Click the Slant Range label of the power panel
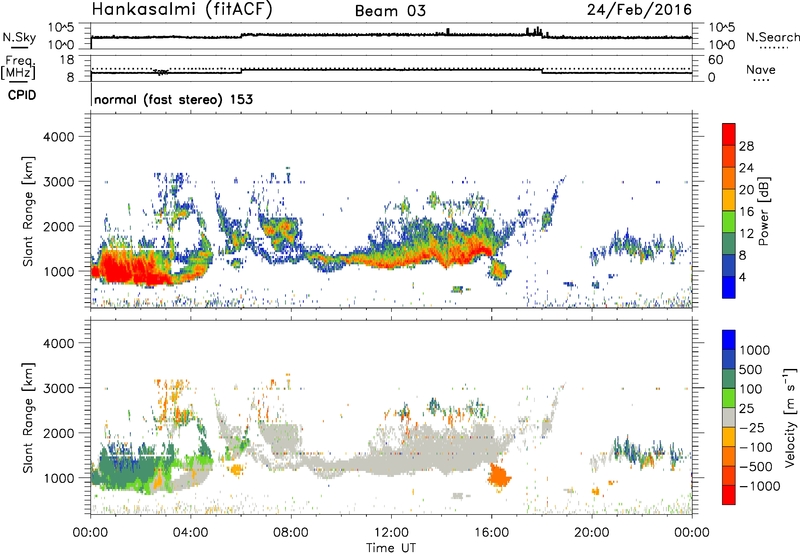 point(28,211)
